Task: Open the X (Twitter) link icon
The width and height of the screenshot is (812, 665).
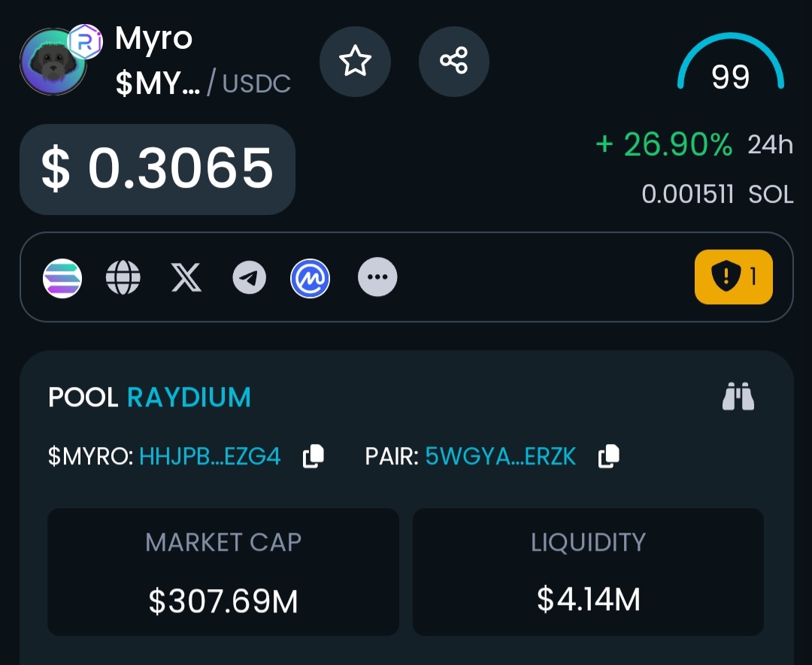Action: point(186,278)
